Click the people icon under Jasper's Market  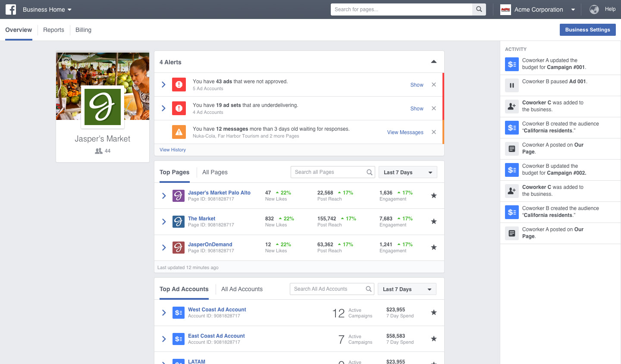(x=99, y=151)
